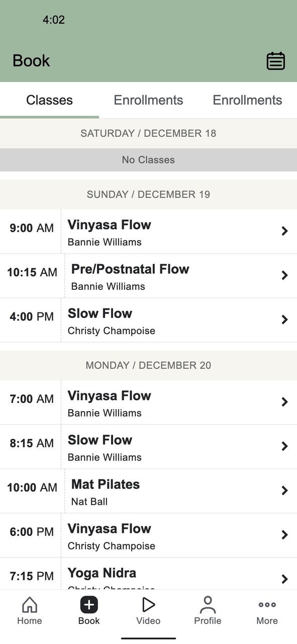
Task: Open the first Enrollments tab
Action: pos(148,100)
